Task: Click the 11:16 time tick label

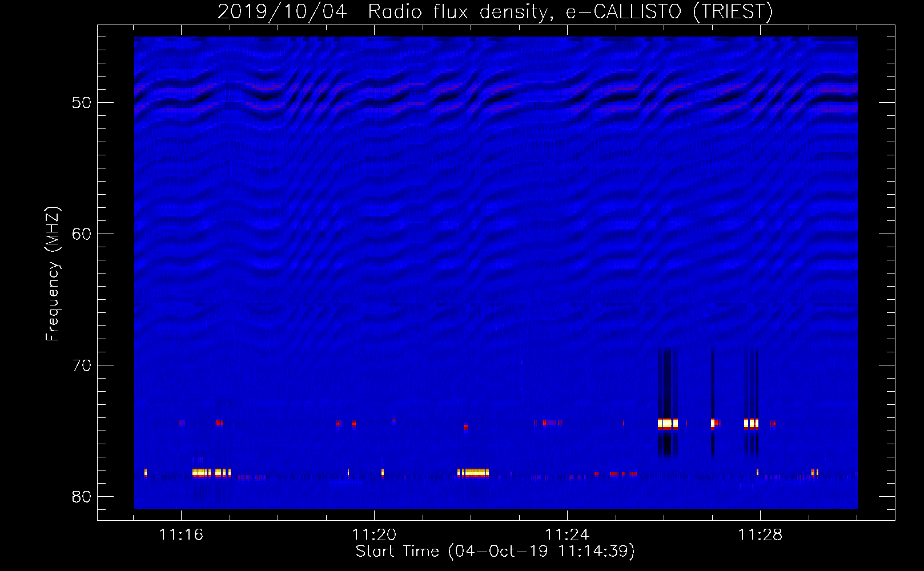Action: click(x=181, y=535)
